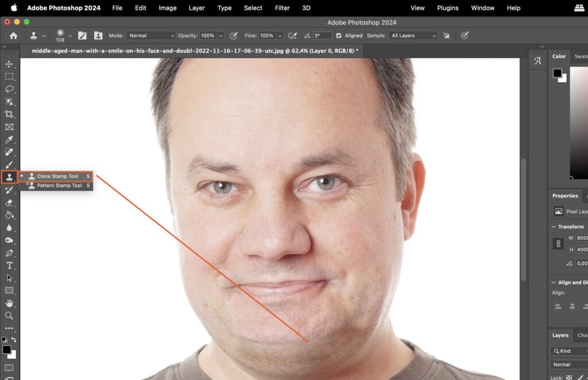The height and width of the screenshot is (380, 588).
Task: Open the Sample All Layers dropdown
Action: click(x=412, y=36)
